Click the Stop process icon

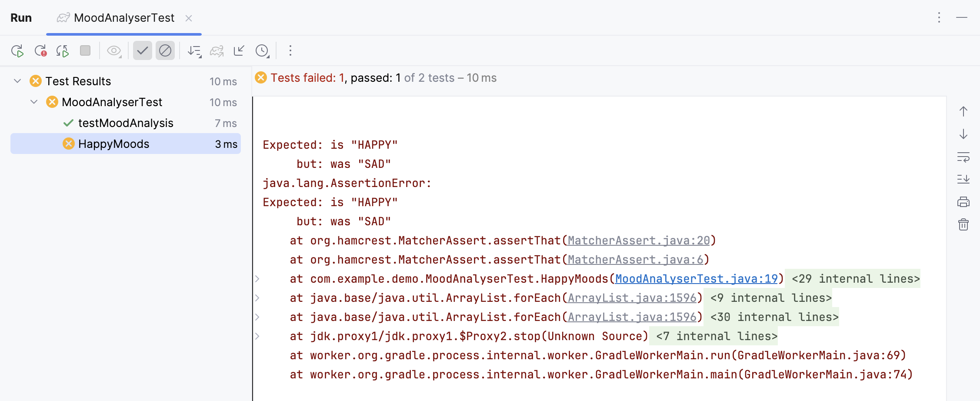coord(85,50)
